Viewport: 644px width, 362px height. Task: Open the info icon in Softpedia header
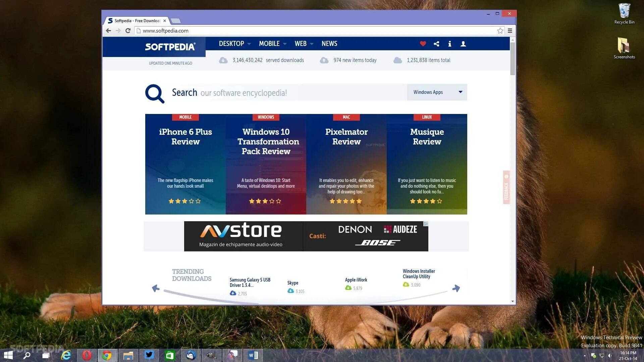(450, 44)
